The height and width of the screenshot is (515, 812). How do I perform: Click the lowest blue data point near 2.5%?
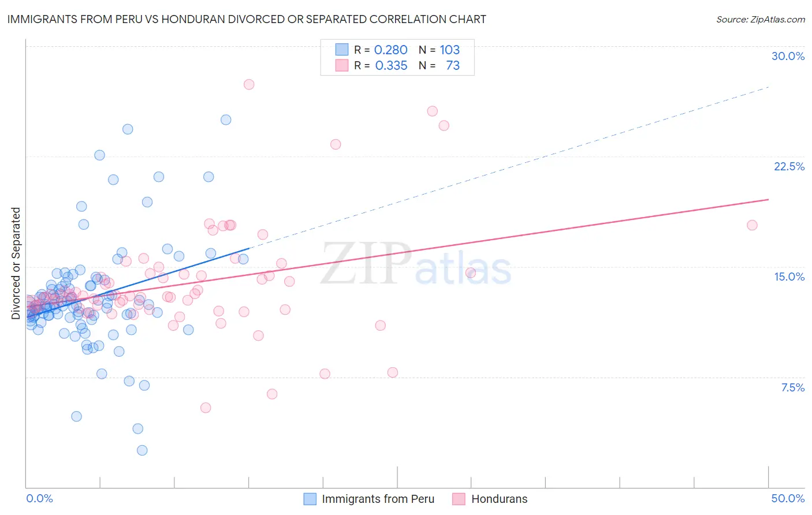point(142,450)
